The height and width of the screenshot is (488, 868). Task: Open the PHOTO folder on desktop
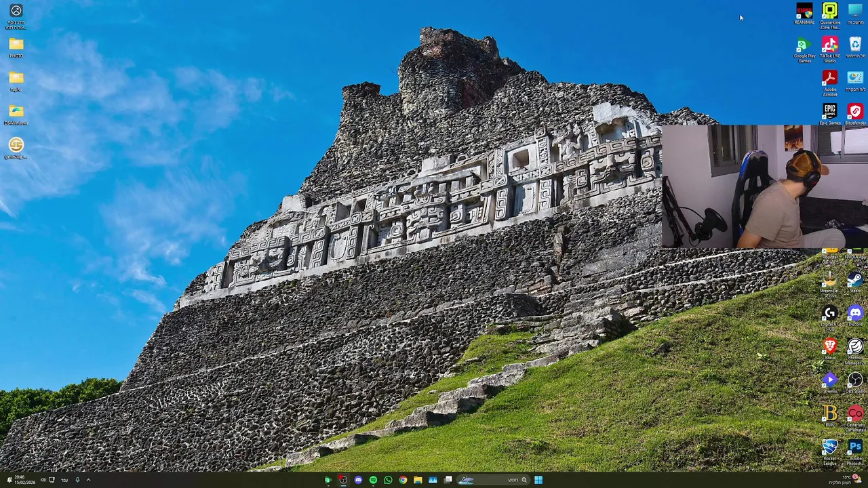coord(16,47)
